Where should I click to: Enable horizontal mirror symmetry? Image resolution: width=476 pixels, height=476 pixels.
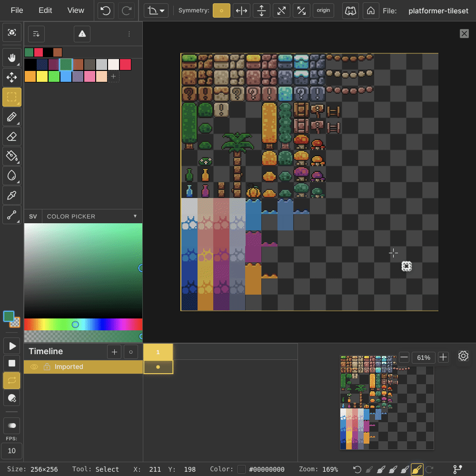(x=241, y=10)
